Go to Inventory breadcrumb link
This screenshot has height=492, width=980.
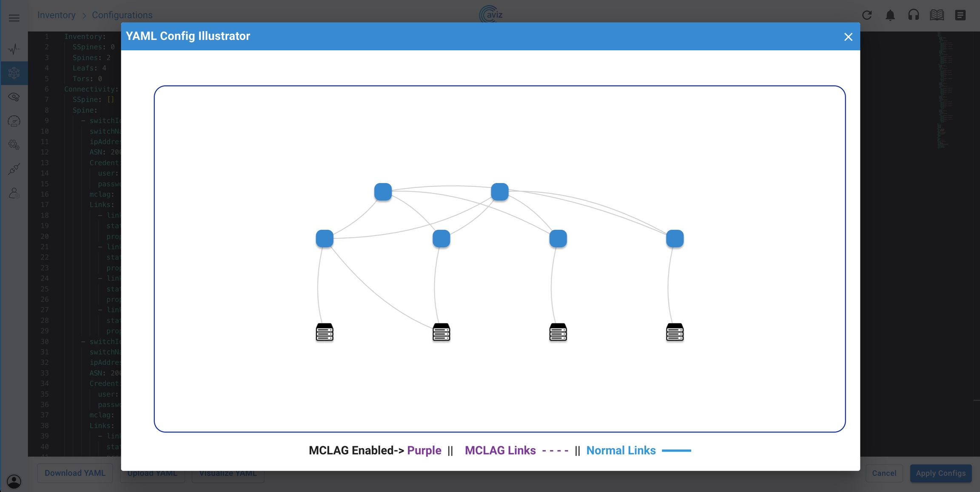(56, 15)
